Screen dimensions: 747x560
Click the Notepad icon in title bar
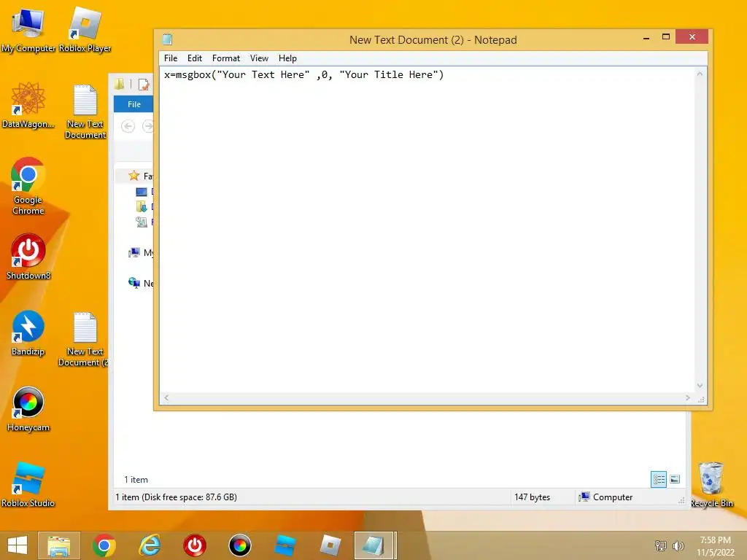[x=167, y=39]
